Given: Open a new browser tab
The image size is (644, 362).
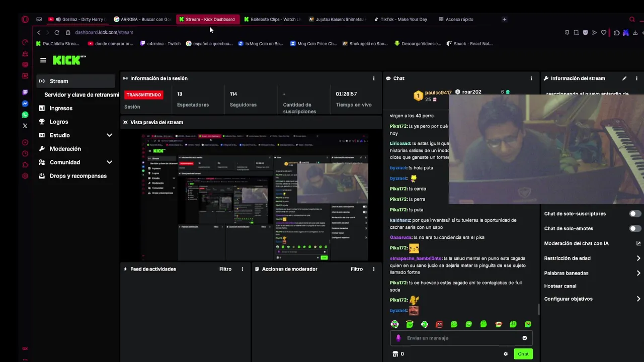Looking at the screenshot, I should click(504, 20).
